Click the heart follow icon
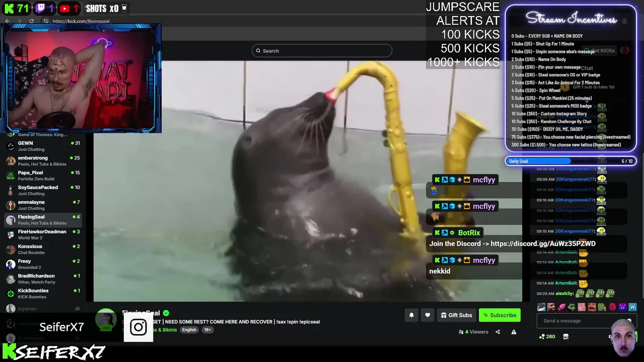This screenshot has width=644, height=362. [427, 315]
